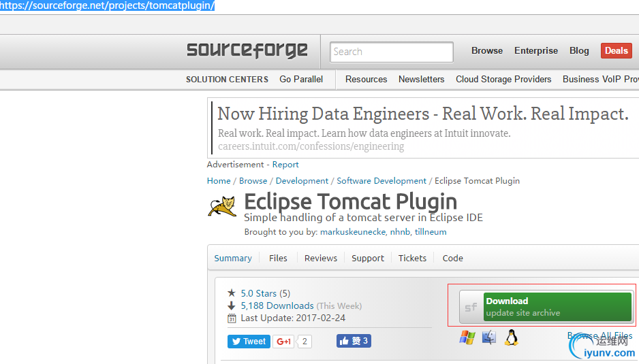This screenshot has height=364, width=639.
Task: Click the Eclipse Tomcat Plugin cat logo
Action: (x=223, y=206)
